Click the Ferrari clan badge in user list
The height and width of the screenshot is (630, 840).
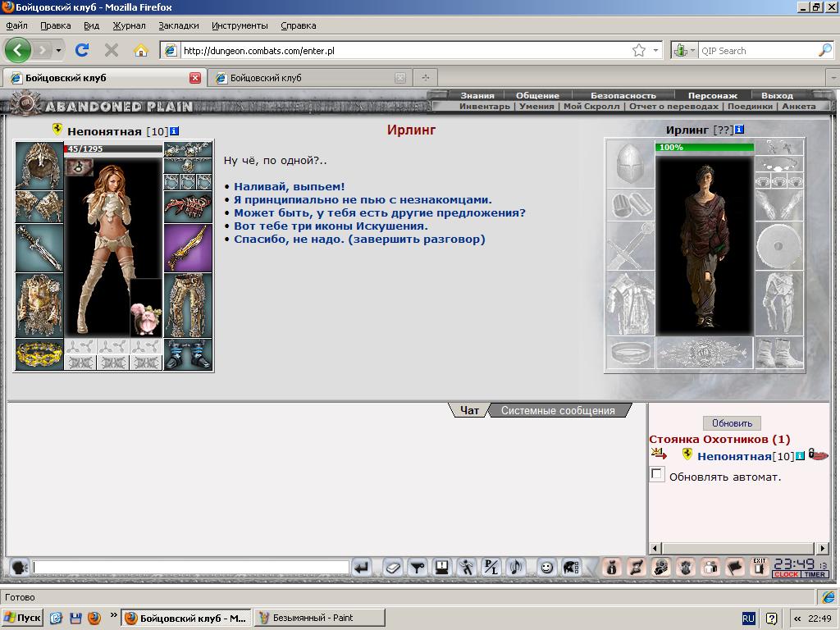(687, 454)
